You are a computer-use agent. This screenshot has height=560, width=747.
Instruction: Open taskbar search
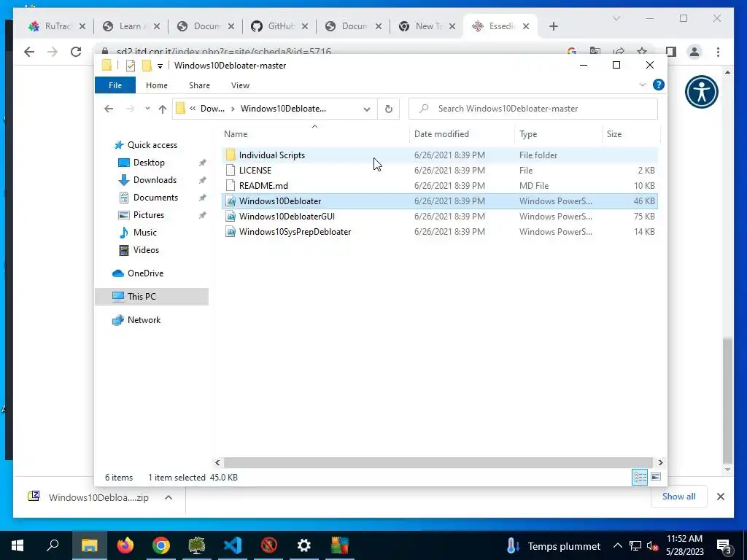(53, 545)
